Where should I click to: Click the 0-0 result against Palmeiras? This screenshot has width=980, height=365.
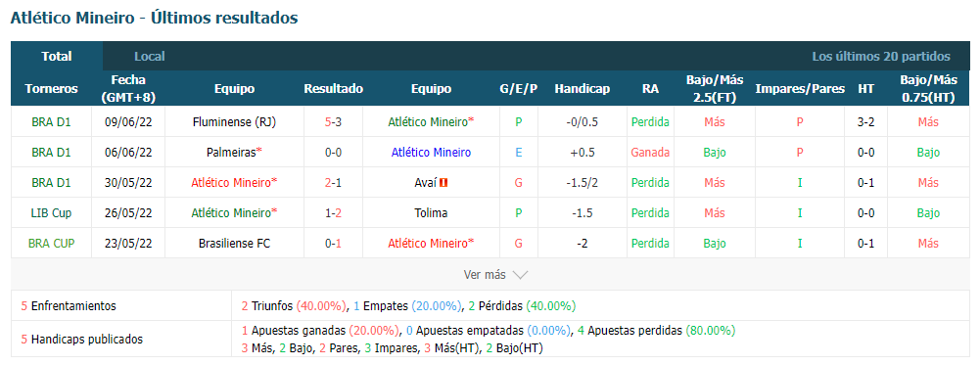click(333, 153)
